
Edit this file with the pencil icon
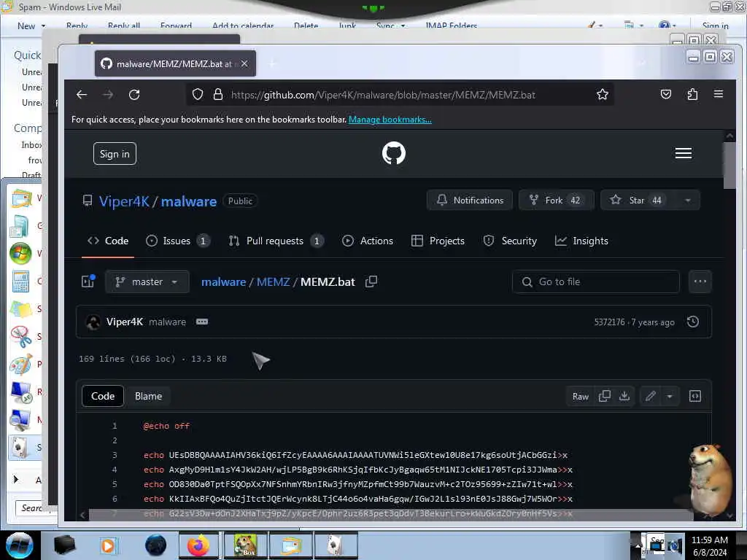[650, 396]
